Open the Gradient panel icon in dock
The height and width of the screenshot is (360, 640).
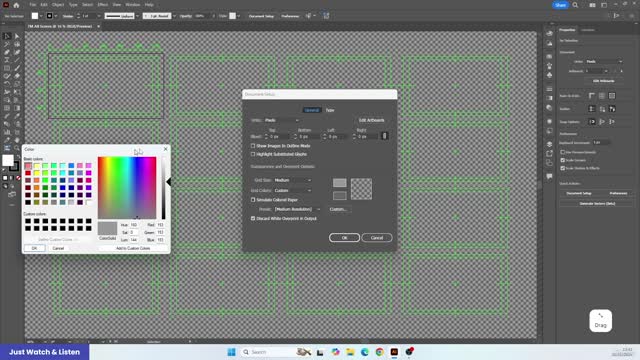point(549,98)
